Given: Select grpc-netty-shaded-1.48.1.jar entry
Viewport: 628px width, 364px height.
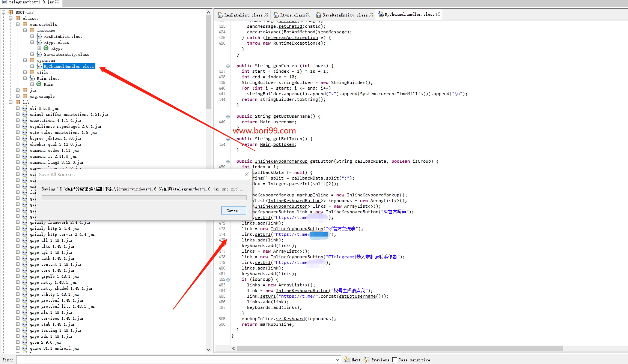Looking at the screenshot, I should coord(62,288).
